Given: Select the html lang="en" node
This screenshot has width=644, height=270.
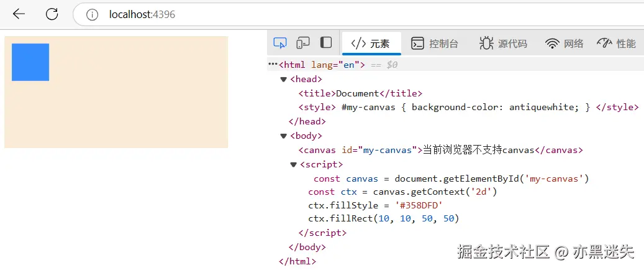Looking at the screenshot, I should [x=322, y=65].
